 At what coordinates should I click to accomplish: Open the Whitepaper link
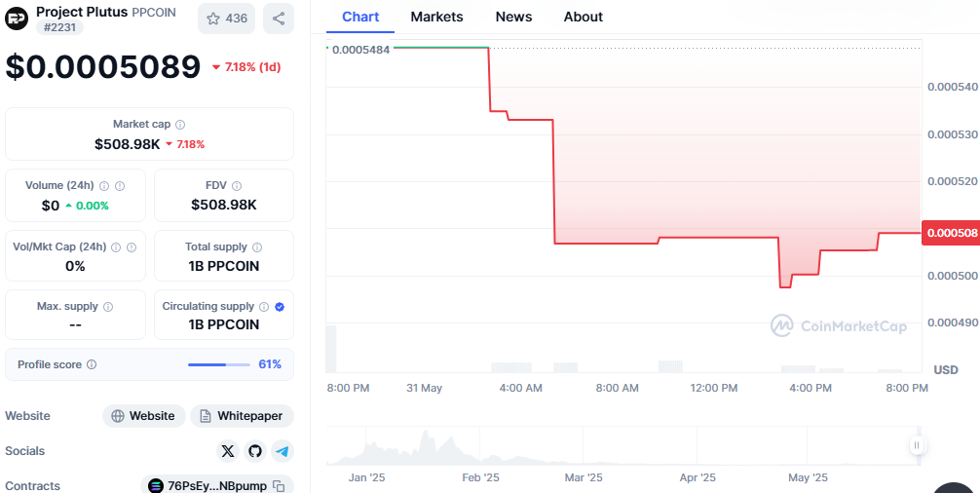point(242,416)
